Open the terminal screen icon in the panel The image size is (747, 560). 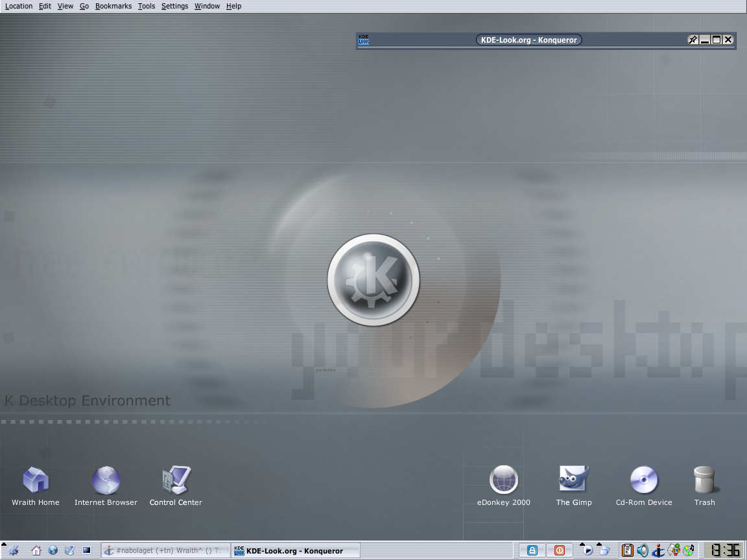click(87, 550)
